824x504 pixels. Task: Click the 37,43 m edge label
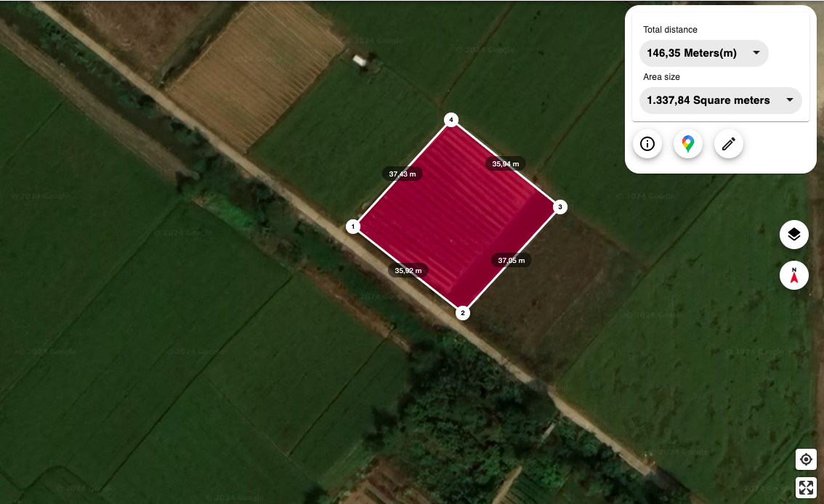402,174
